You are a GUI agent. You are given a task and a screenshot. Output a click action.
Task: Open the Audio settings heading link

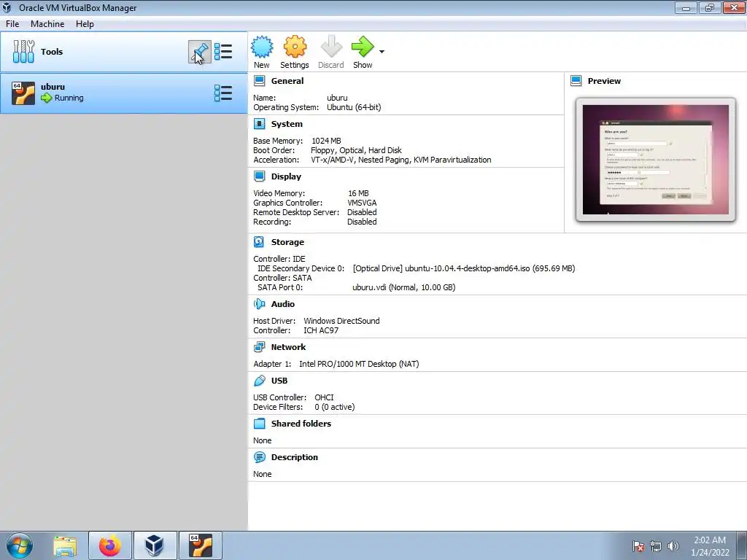pos(283,304)
